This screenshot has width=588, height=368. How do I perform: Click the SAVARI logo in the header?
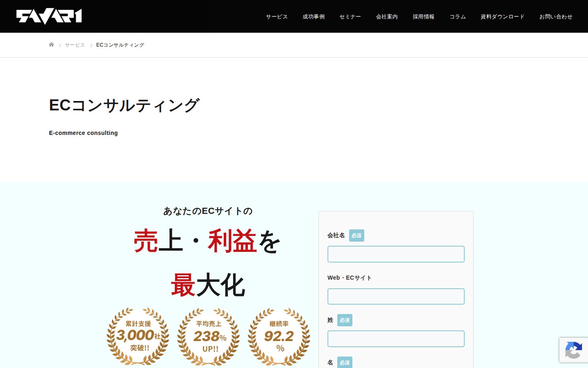[x=49, y=16]
